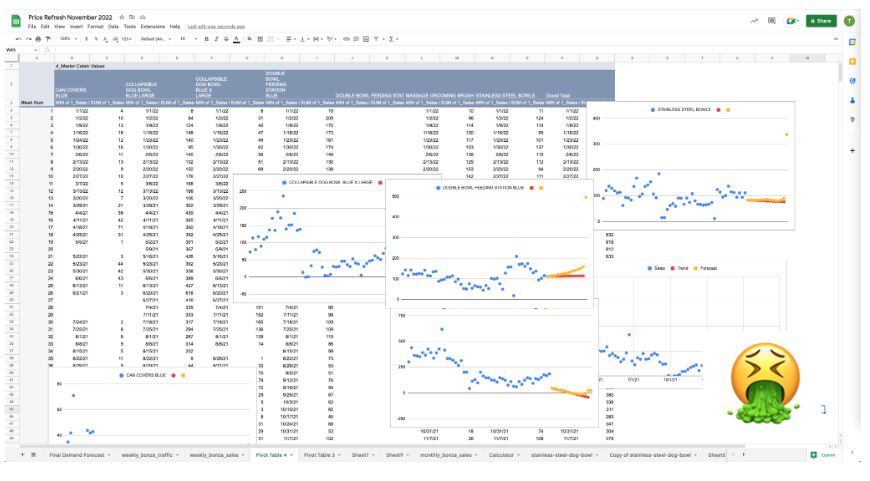Viewport: 870px width, 481px height.
Task: Open Contacts in side panel
Action: [852, 100]
